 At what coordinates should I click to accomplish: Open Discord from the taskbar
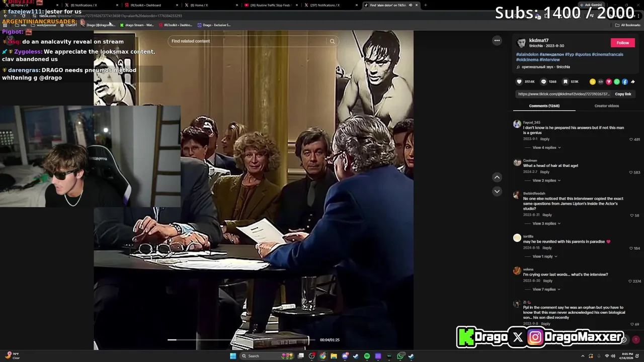[345, 356]
